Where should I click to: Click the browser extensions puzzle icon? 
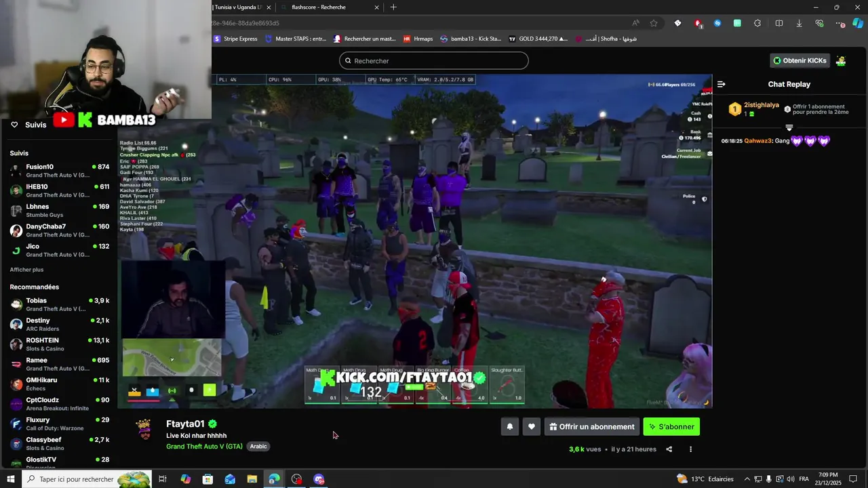coord(757,23)
